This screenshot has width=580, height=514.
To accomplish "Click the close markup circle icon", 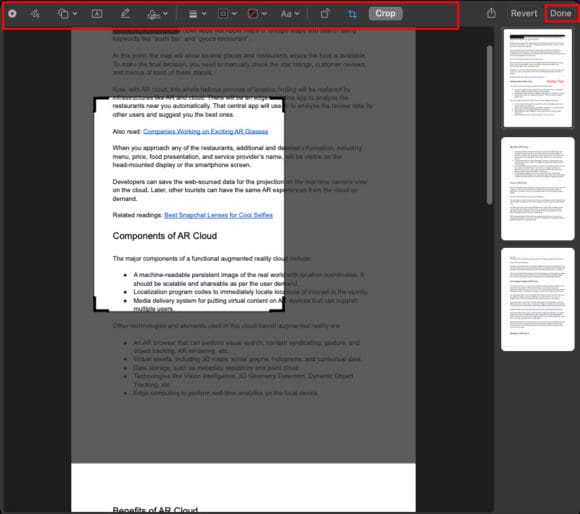I will pyautogui.click(x=12, y=14).
